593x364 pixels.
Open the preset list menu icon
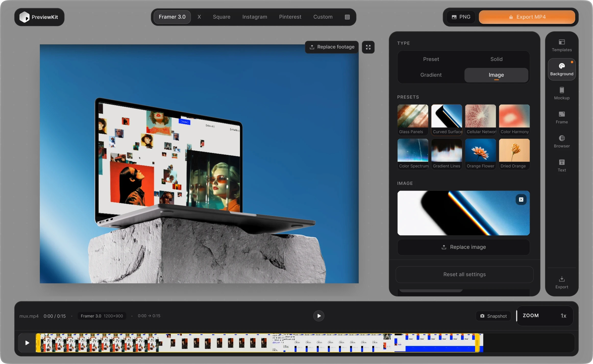pos(347,17)
